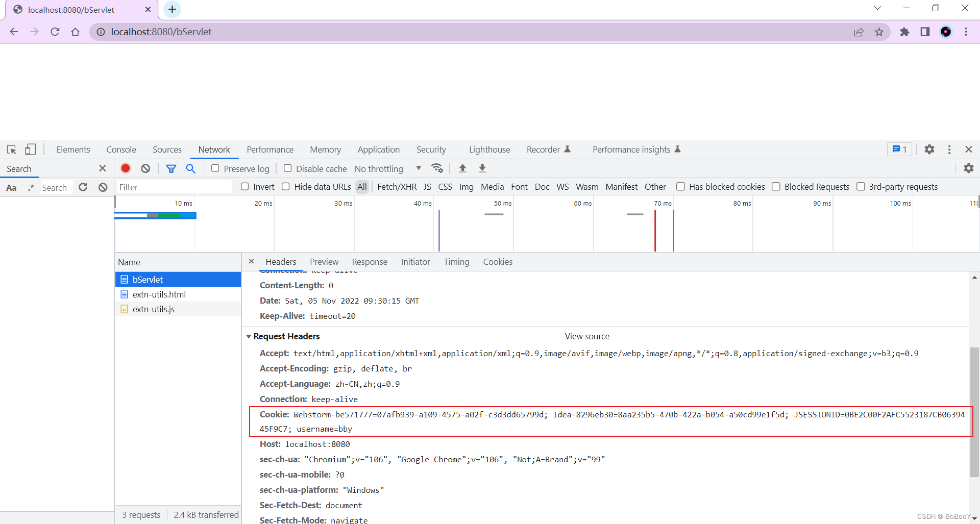980x524 pixels.
Task: Open the Cookies tab of request
Action: pyautogui.click(x=498, y=262)
